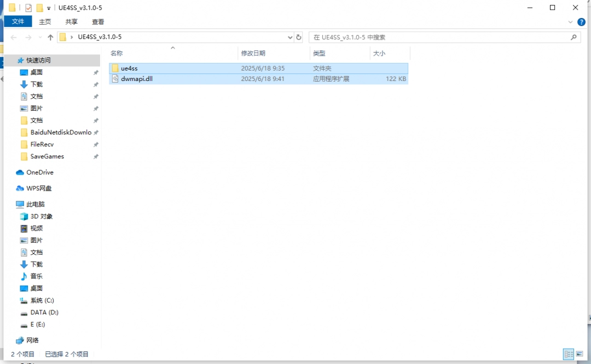Screen dimensions: 591x364
Task: Open the quick access toolbar customize dropdown
Action: coord(49,8)
